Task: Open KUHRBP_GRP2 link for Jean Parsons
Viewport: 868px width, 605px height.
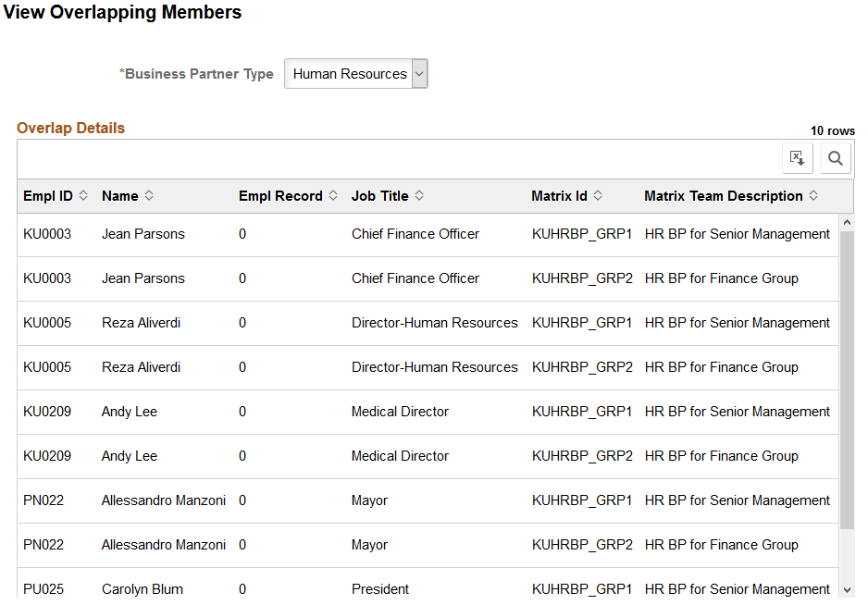Action: (x=582, y=278)
